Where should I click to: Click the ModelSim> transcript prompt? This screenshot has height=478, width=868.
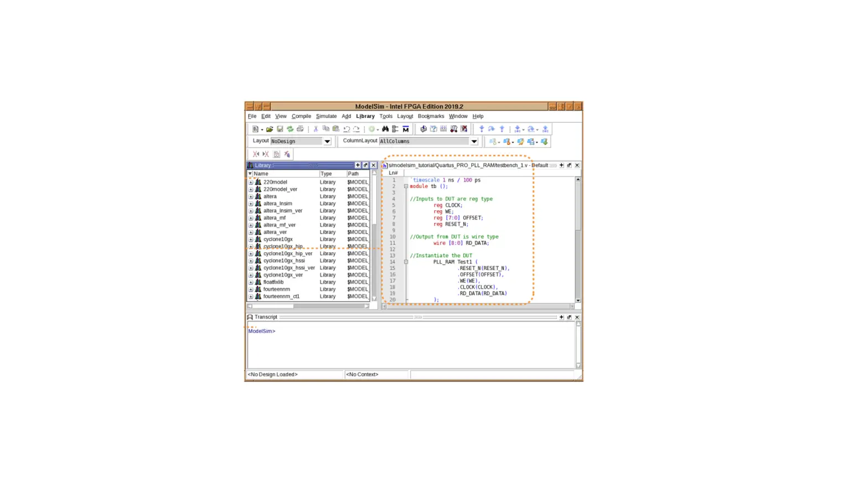[x=261, y=331]
